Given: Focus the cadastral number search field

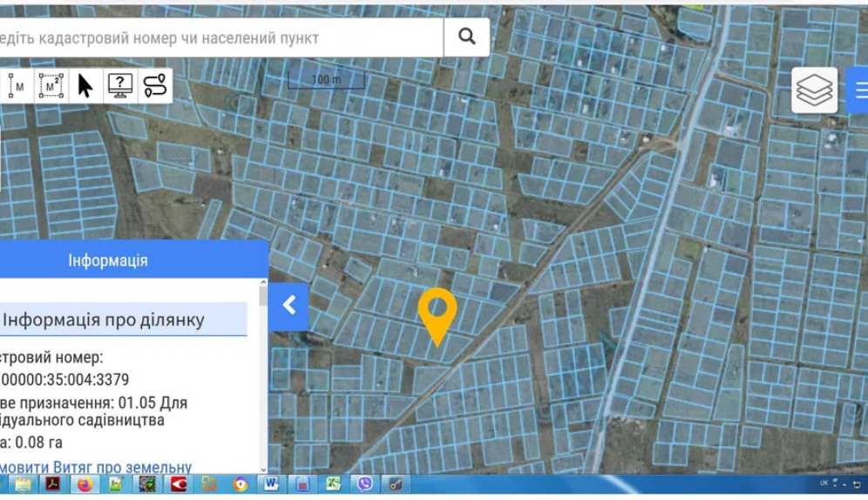Looking at the screenshot, I should [221, 37].
